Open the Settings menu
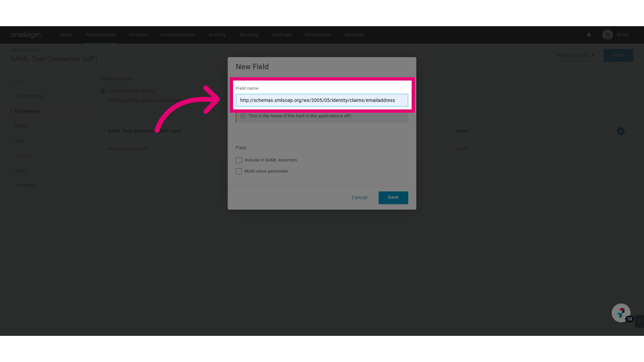This screenshot has height=362, width=644. [x=282, y=35]
